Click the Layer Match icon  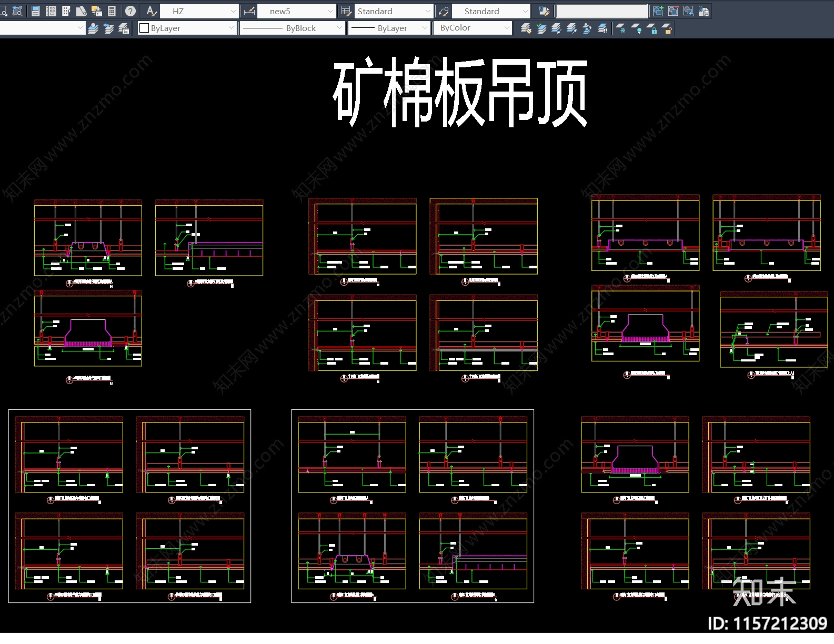(526, 28)
